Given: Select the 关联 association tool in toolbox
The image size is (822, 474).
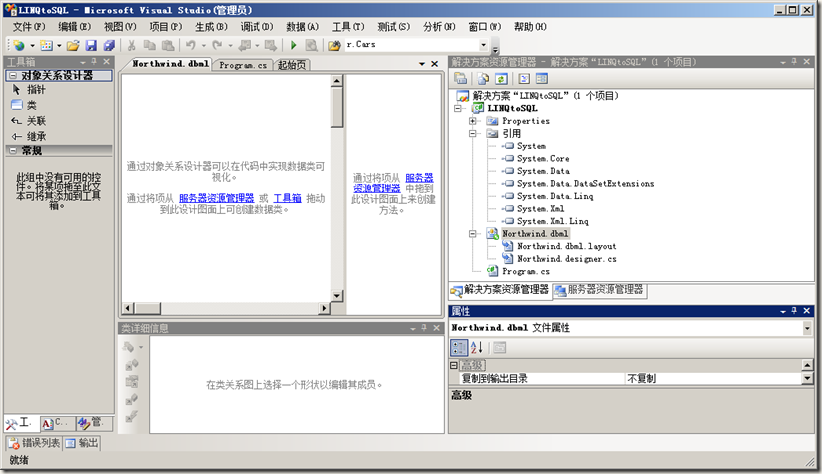Looking at the screenshot, I should (59, 121).
